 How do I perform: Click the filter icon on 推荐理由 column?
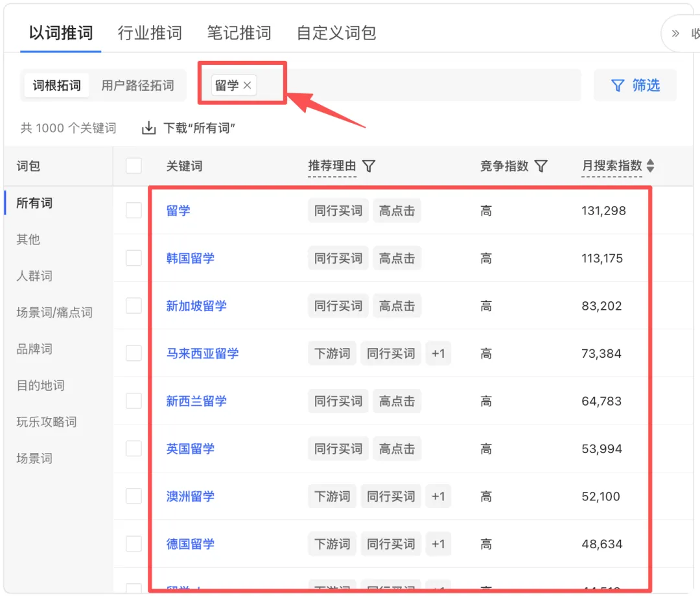pos(369,166)
